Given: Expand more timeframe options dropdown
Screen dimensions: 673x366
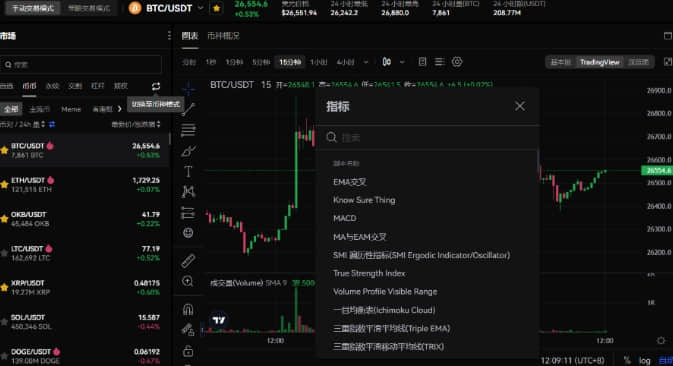Looking at the screenshot, I should tap(366, 62).
